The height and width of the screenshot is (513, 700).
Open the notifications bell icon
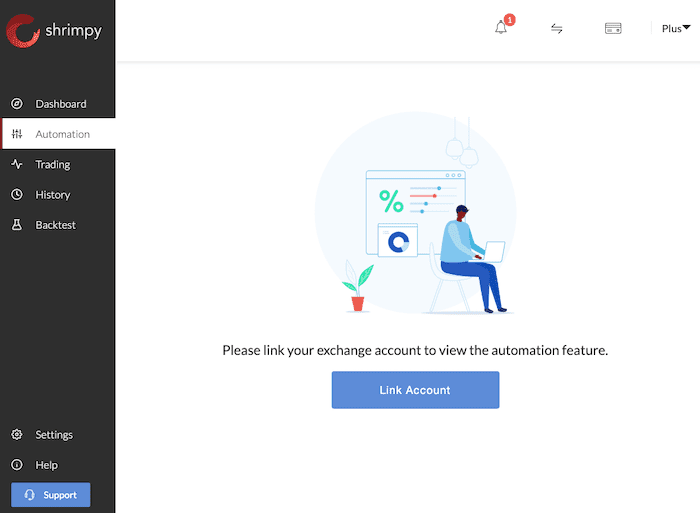(501, 28)
